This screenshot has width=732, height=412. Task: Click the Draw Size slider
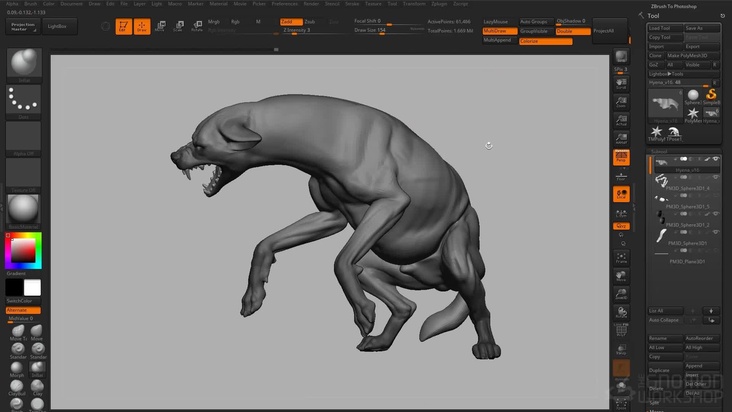tap(368, 30)
